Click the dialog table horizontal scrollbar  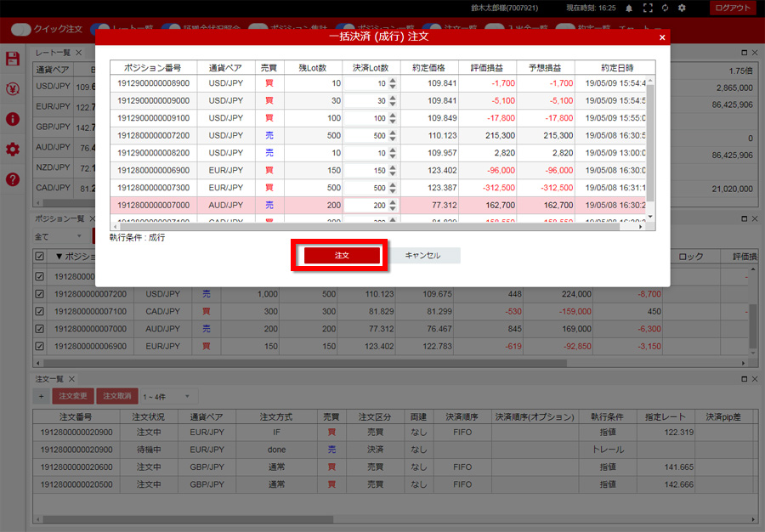(370, 227)
